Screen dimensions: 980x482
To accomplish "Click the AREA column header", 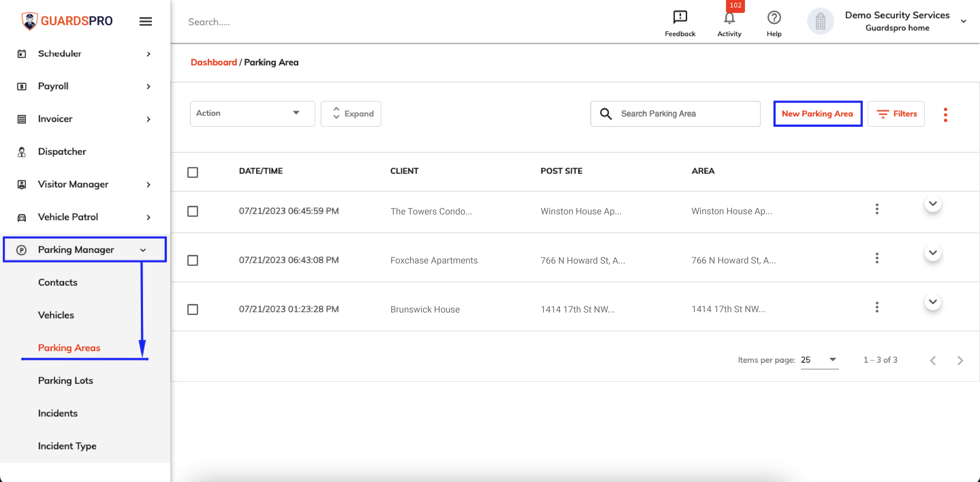I will 703,171.
